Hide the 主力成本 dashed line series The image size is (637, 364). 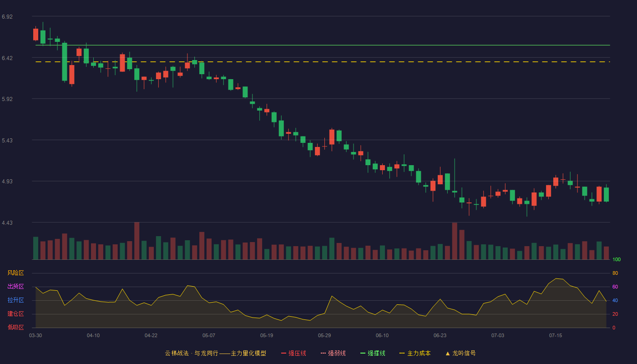(x=415, y=353)
